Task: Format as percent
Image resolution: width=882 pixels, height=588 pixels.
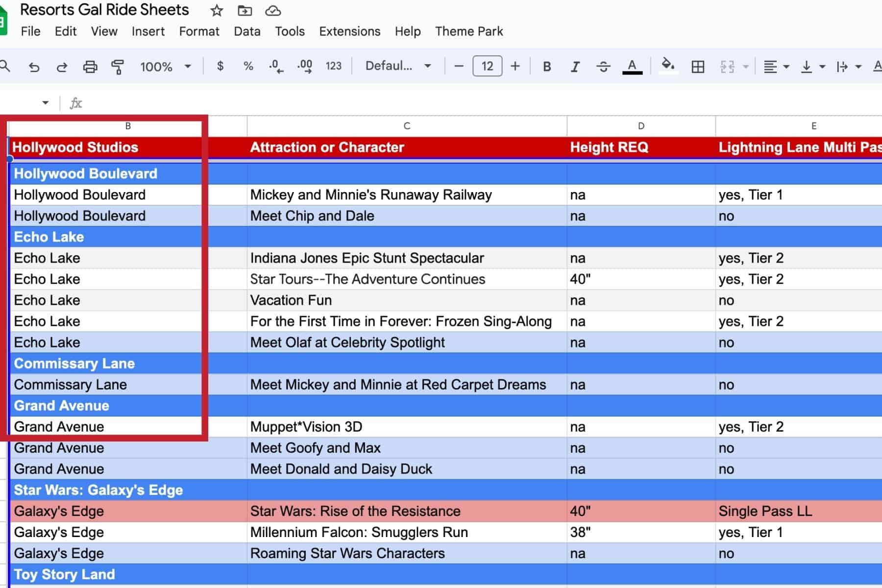Action: pyautogui.click(x=248, y=66)
